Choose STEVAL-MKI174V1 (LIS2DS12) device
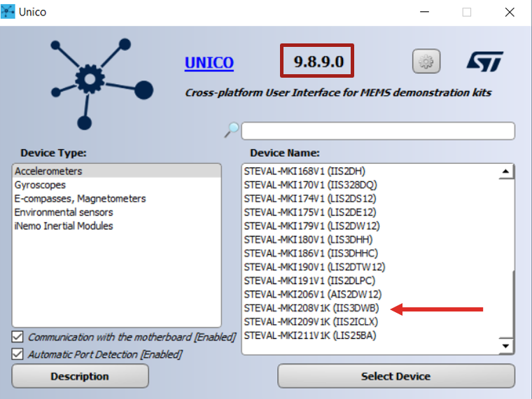 pos(370,199)
